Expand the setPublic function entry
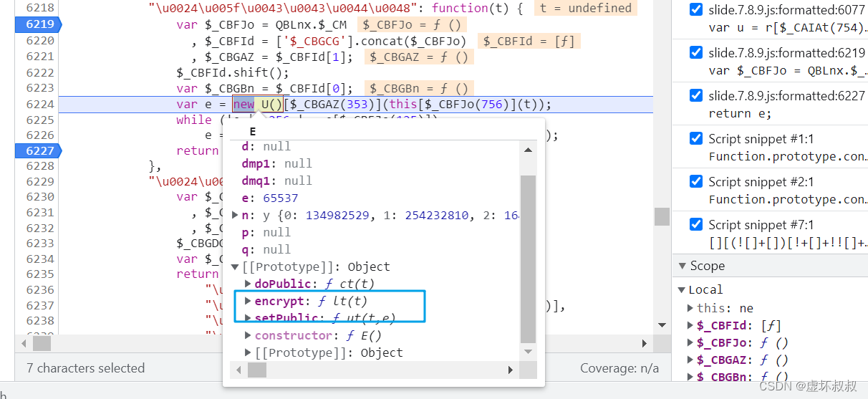 (248, 318)
